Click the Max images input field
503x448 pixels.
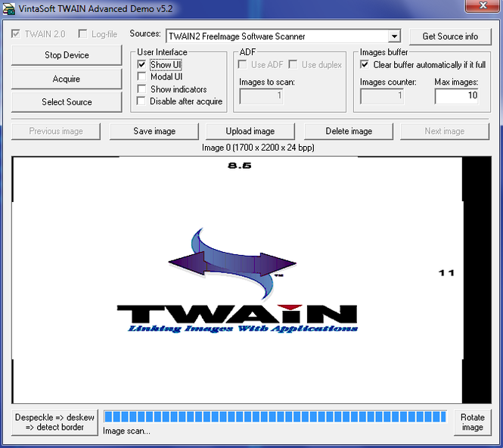tap(457, 95)
